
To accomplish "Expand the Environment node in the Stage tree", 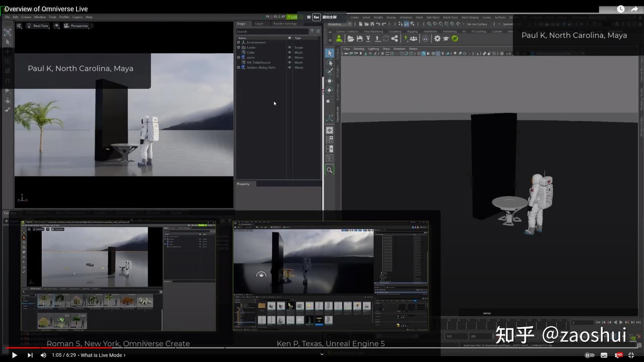I will 238,42.
